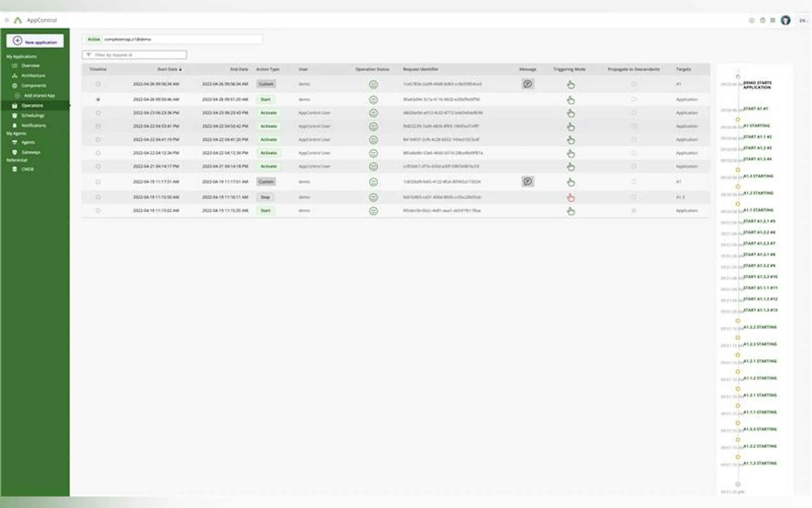Open Agents menu item under My Agents

pyautogui.click(x=27, y=142)
